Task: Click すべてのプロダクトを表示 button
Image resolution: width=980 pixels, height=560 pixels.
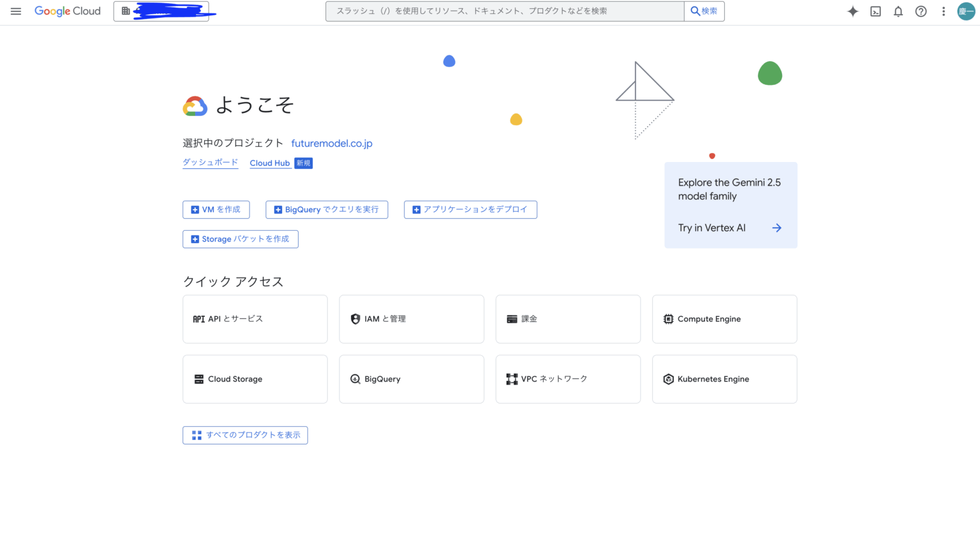Action: (x=245, y=434)
